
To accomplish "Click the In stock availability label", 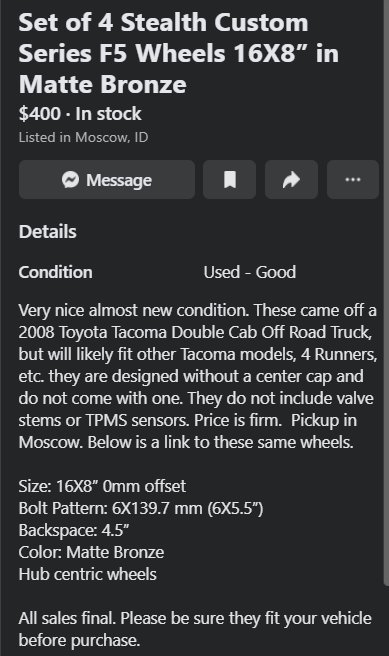I will point(108,114).
